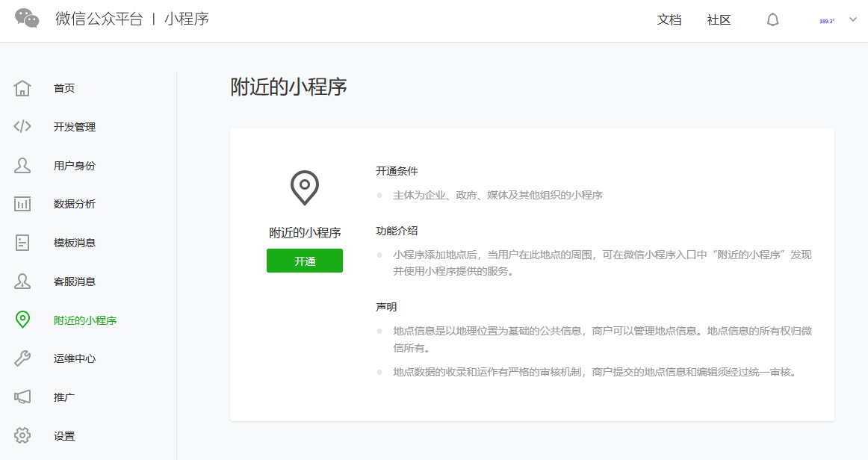Click the paragraph starting 地点数据的收录

pyautogui.click(x=597, y=372)
